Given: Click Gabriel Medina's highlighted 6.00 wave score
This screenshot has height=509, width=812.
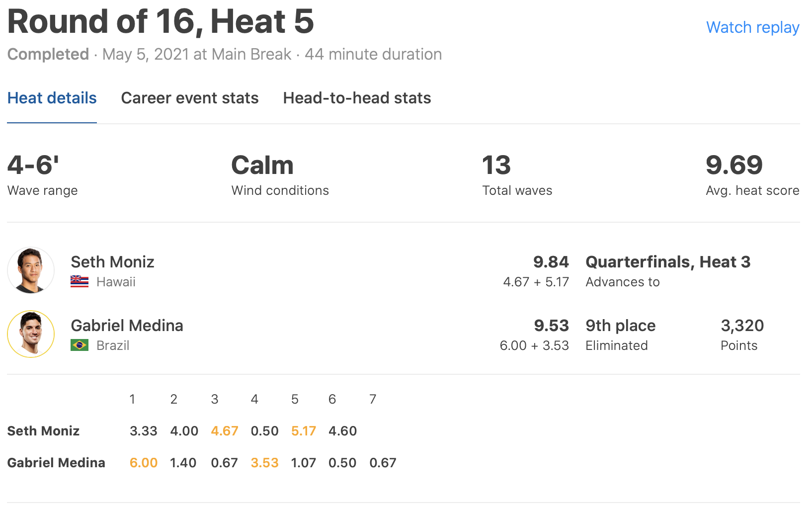Looking at the screenshot, I should 143,463.
